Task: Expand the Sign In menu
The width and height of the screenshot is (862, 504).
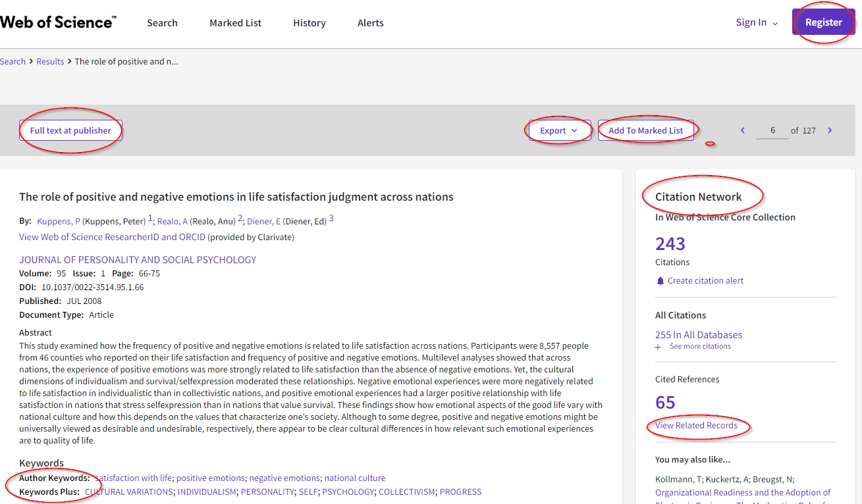Action: point(757,22)
